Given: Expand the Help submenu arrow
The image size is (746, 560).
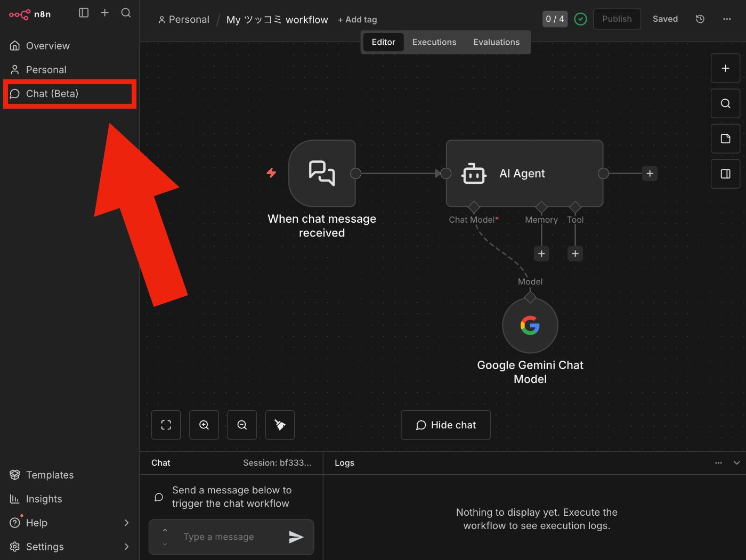Looking at the screenshot, I should pyautogui.click(x=126, y=523).
